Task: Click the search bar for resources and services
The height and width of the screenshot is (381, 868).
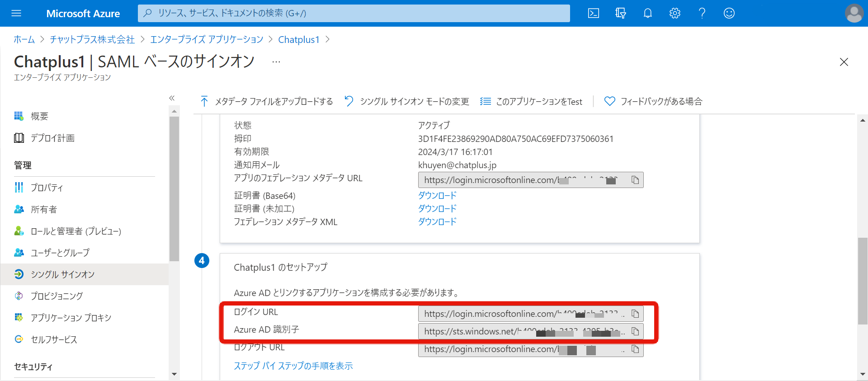Action: point(354,13)
